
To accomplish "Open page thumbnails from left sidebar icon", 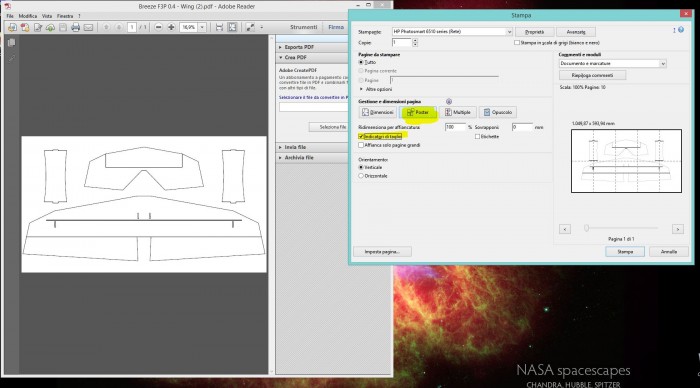I will click(12, 43).
